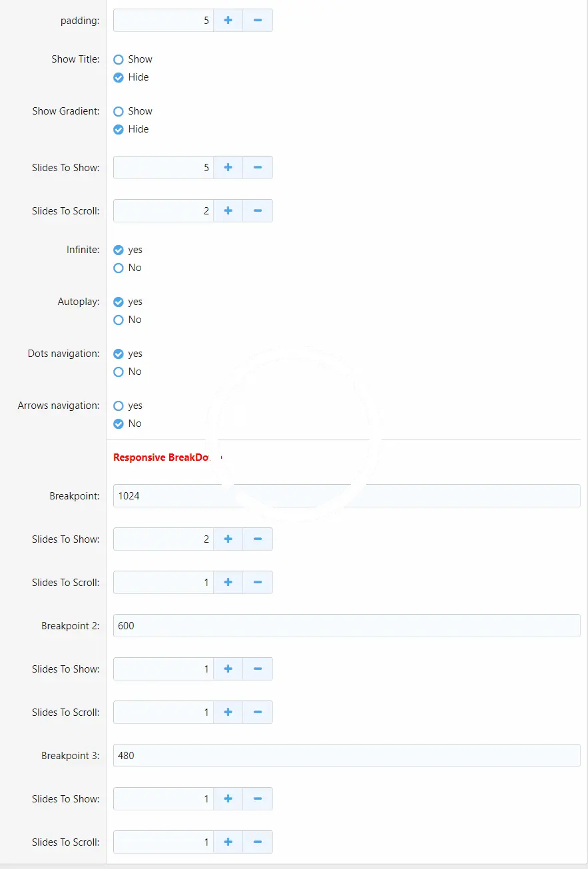Turn off Dots navigation with No
The image size is (588, 869).
pyautogui.click(x=119, y=372)
